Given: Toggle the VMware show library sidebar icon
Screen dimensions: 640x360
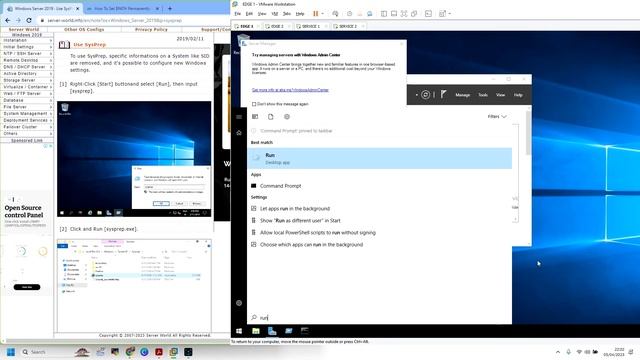Looking at the screenshot, I should 384,13.
